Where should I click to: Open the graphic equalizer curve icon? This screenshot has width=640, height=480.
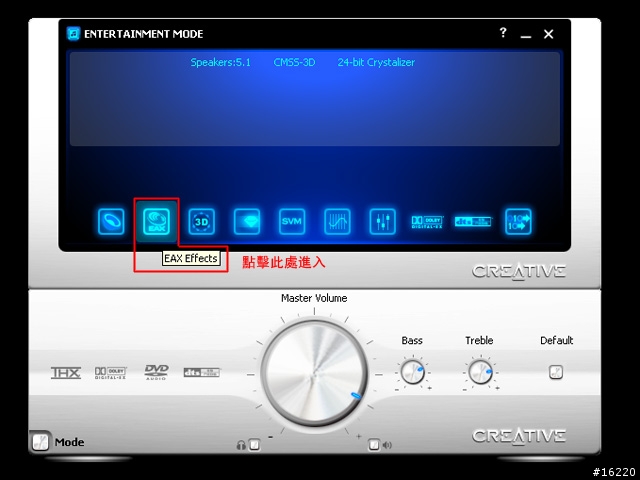[x=337, y=221]
